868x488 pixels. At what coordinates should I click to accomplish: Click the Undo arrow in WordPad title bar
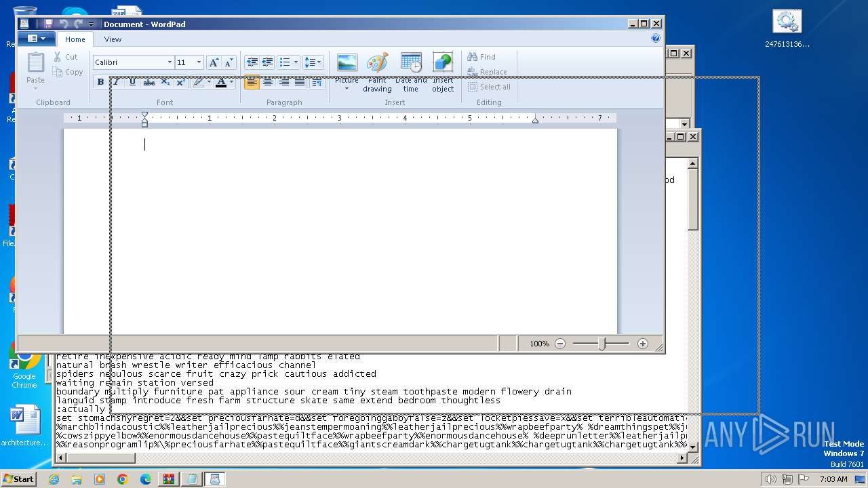(63, 24)
